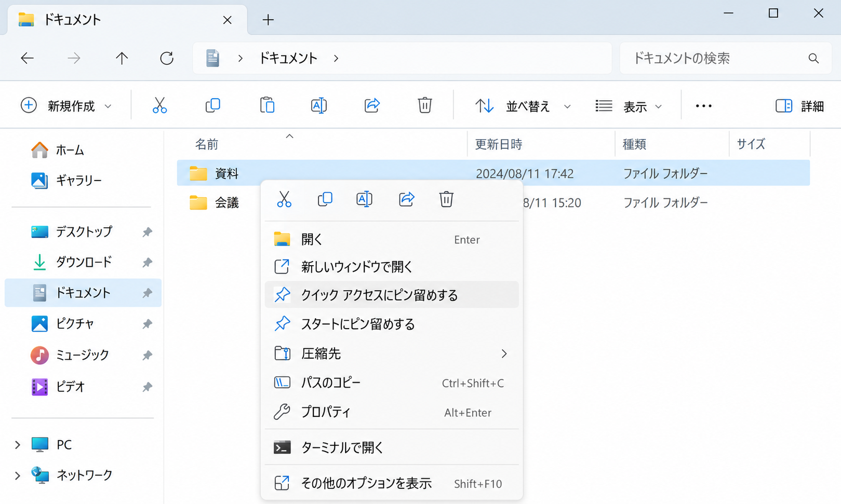Go up one folder level
841x504 pixels.
click(122, 58)
